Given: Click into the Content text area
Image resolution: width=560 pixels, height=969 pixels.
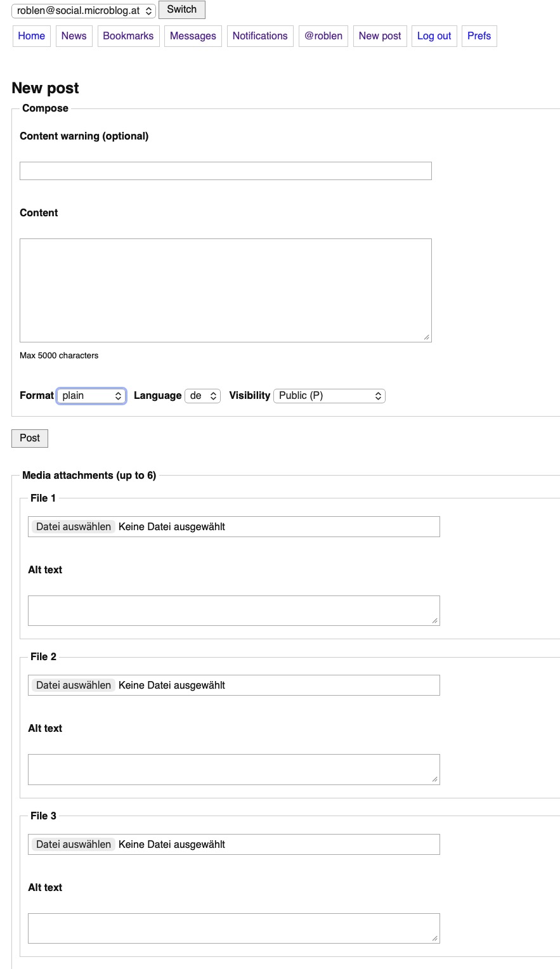Looking at the screenshot, I should pos(226,290).
